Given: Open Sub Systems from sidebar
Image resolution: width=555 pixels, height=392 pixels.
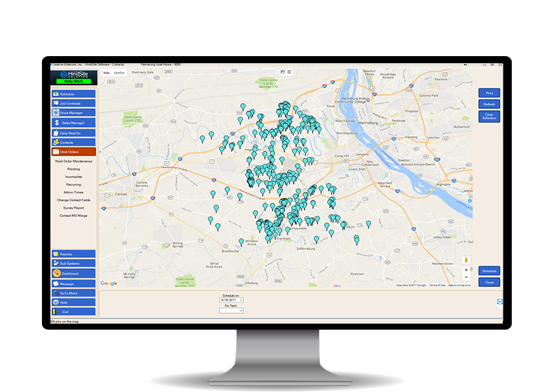Looking at the screenshot, I should (74, 263).
